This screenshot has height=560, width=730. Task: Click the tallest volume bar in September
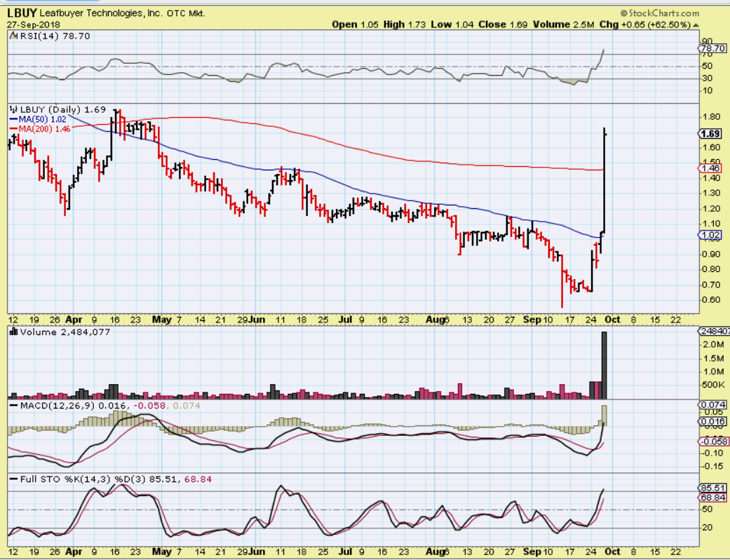click(x=604, y=365)
